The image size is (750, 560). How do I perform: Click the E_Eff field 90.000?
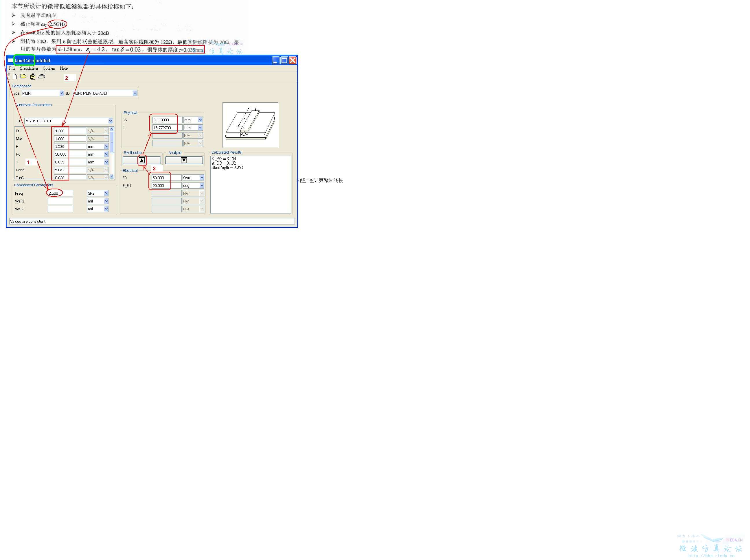click(166, 186)
